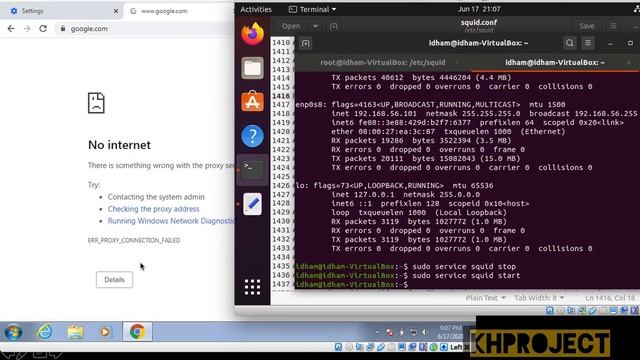Click Chrome's forward arrow

(27, 29)
